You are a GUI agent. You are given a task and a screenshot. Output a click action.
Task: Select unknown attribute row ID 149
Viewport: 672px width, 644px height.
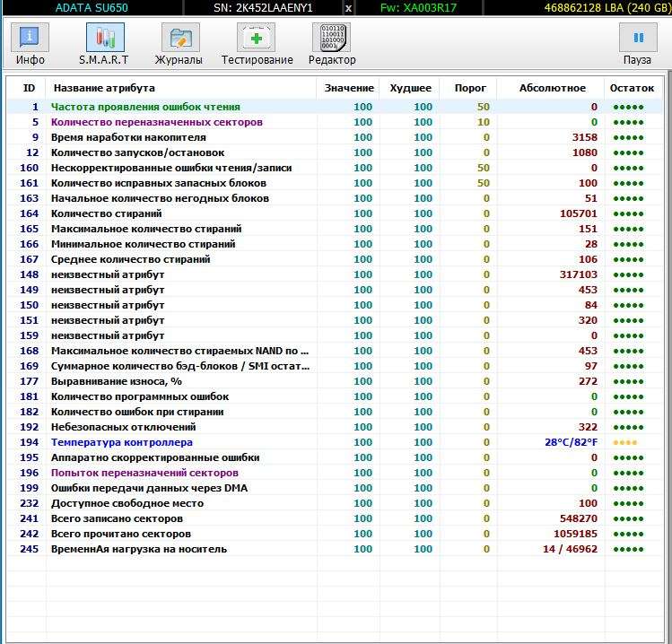click(x=335, y=290)
